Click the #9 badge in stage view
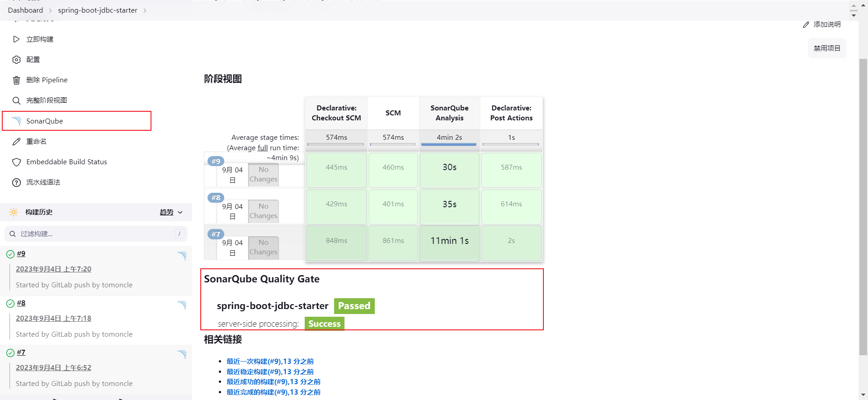Viewport: 868px width, 400px height. (216, 161)
